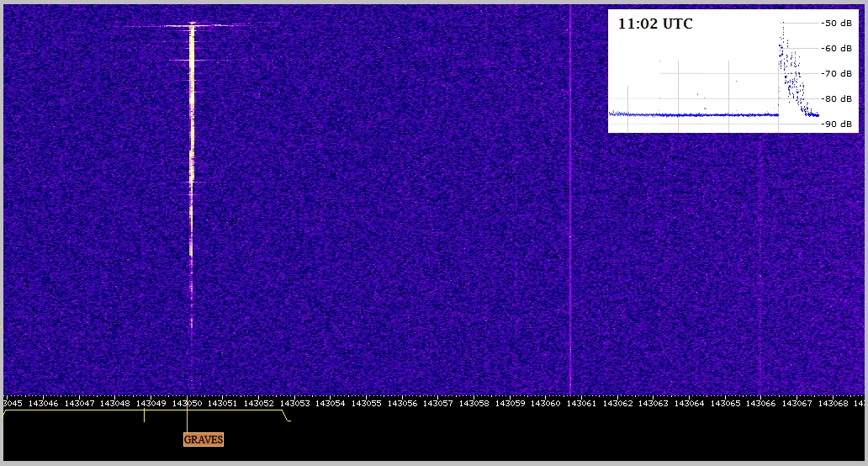Click the -70 dB scale label
868x466 pixels.
(836, 74)
